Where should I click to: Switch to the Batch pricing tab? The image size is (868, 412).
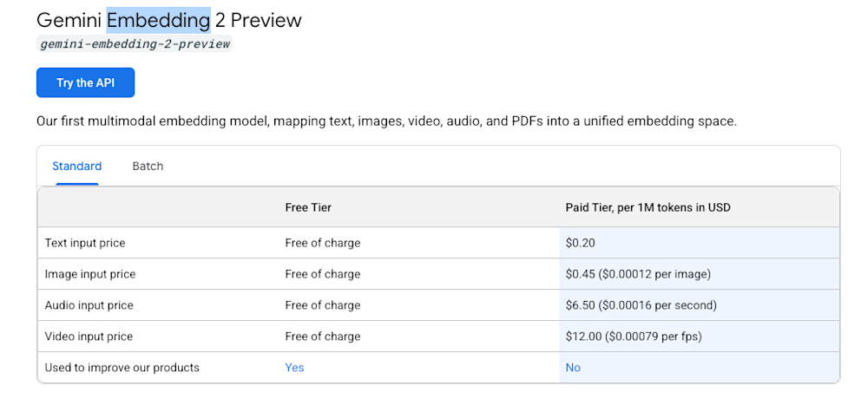(148, 167)
